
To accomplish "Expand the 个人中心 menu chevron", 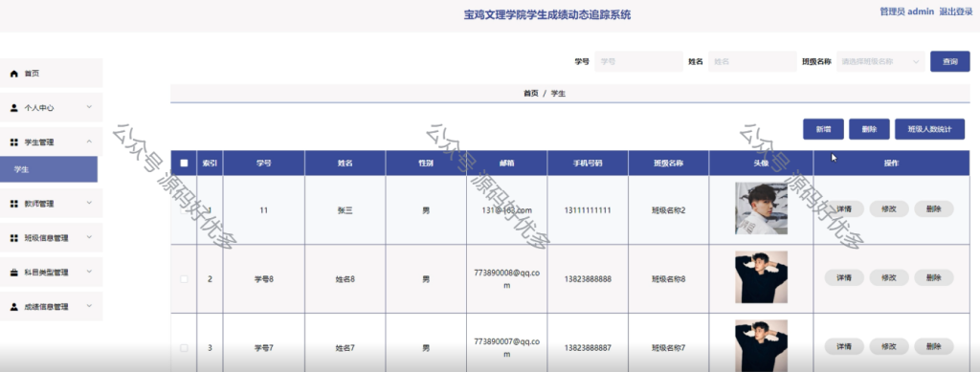I will (89, 107).
